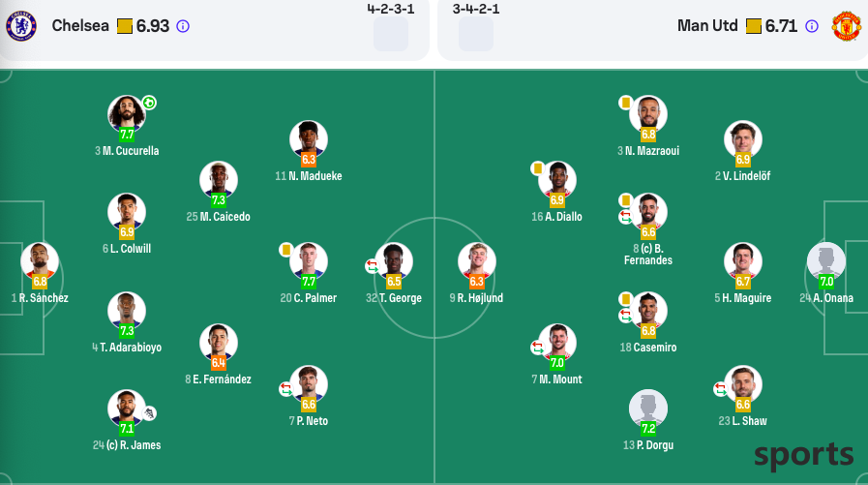
Task: Click T. George's substitution arrows icon
Action: [372, 266]
